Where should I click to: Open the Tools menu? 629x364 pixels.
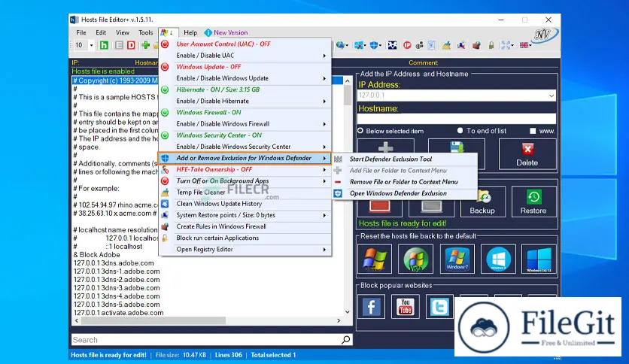[146, 32]
